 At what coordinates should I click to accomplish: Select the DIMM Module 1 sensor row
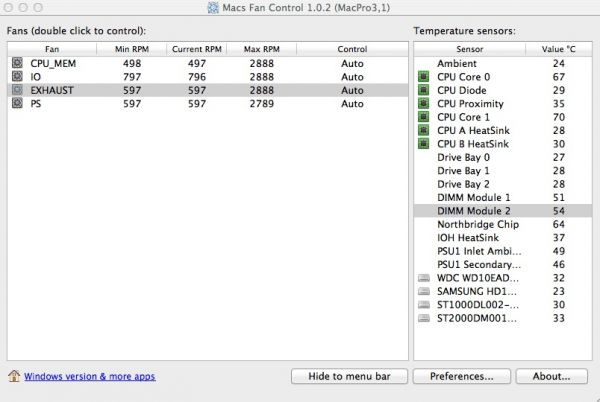point(474,197)
